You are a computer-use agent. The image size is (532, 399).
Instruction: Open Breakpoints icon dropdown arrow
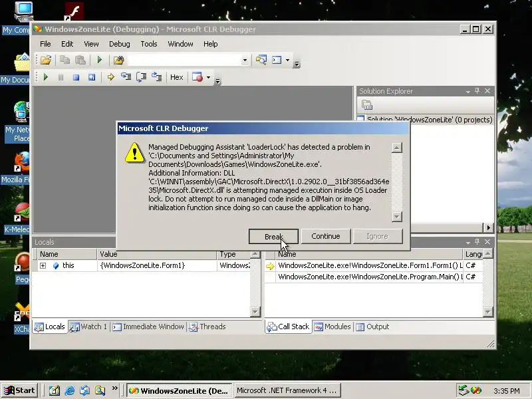[208, 77]
